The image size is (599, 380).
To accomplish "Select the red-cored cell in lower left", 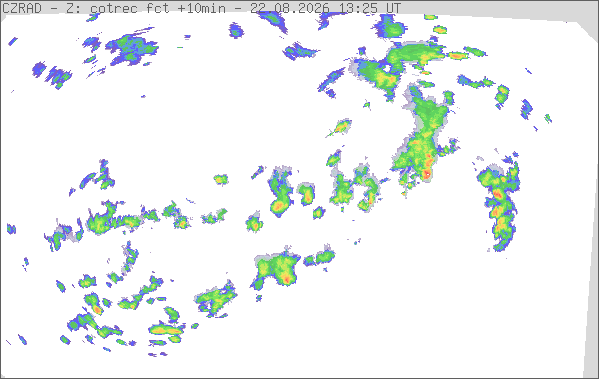I will [97, 309].
